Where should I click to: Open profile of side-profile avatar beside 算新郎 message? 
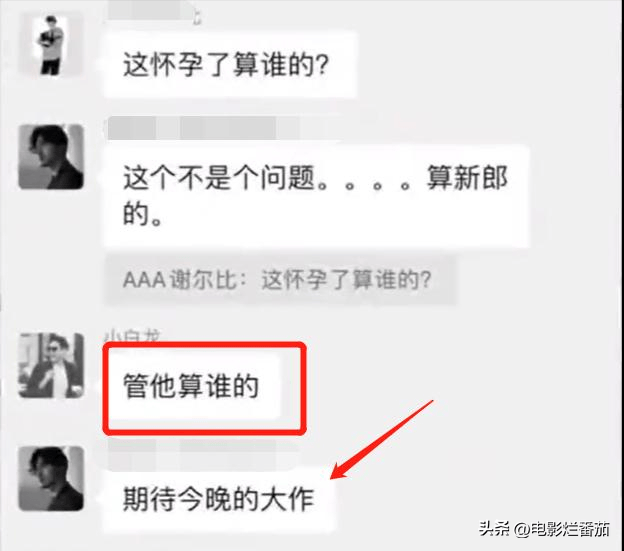(51, 157)
